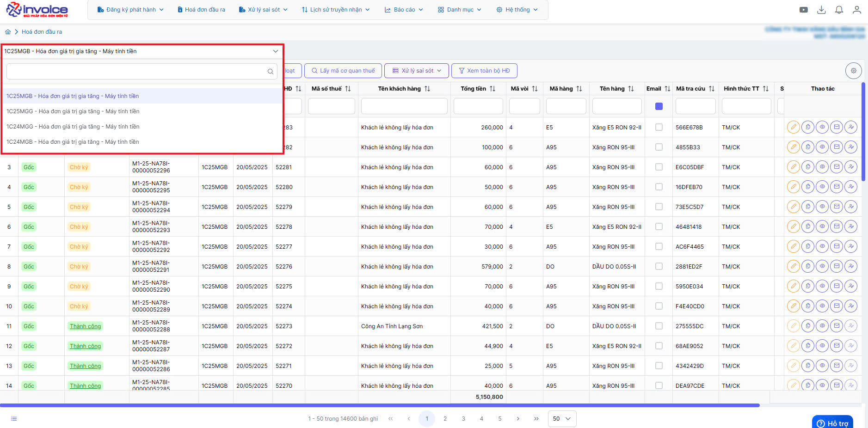Focus Tổng tiền filter field
Viewport: 868px width, 428px height.
point(478,106)
